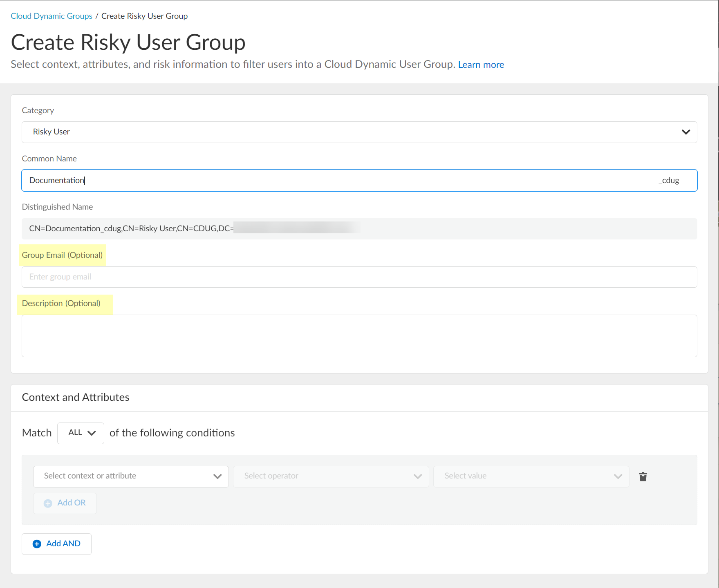Open the Select operator dropdown
The image size is (719, 588).
coord(331,476)
